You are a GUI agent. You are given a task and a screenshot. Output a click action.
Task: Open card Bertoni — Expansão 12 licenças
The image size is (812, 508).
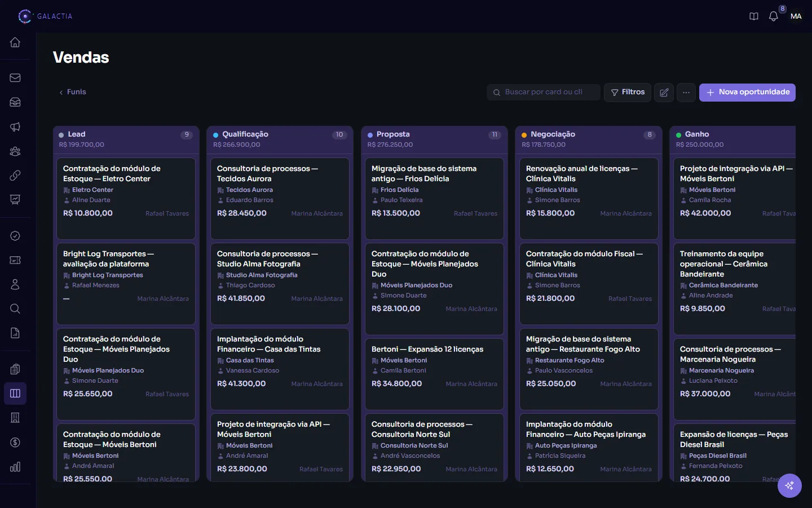click(435, 374)
